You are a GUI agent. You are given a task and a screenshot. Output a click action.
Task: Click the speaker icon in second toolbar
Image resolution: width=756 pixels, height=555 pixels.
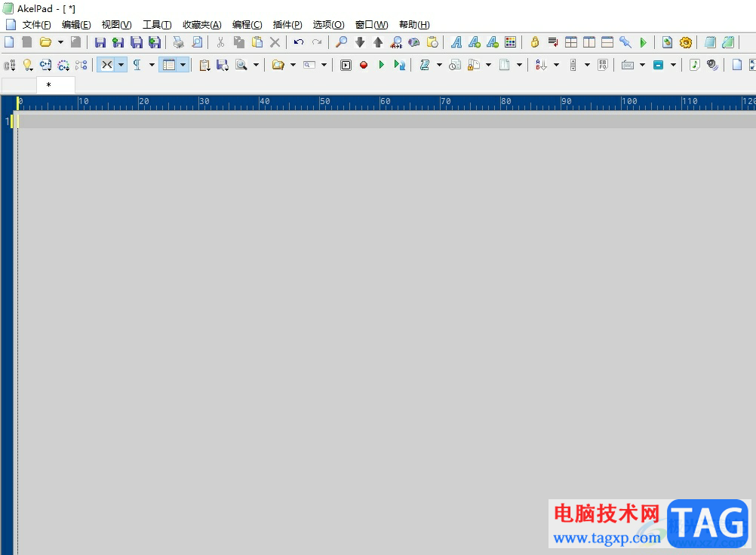pos(712,65)
